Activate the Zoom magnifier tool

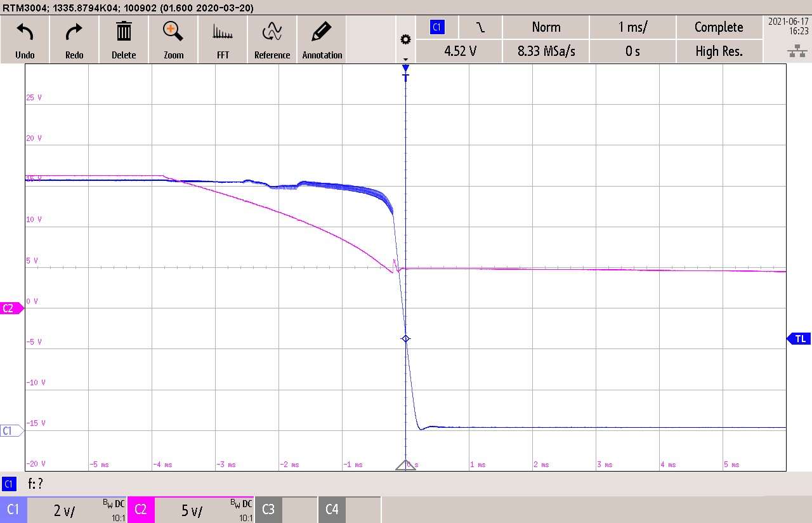(173, 39)
